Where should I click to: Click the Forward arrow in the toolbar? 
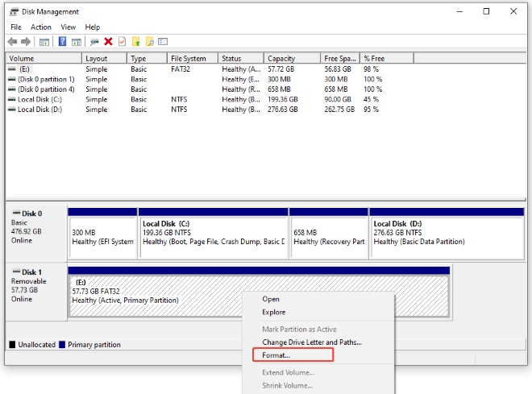(26, 42)
